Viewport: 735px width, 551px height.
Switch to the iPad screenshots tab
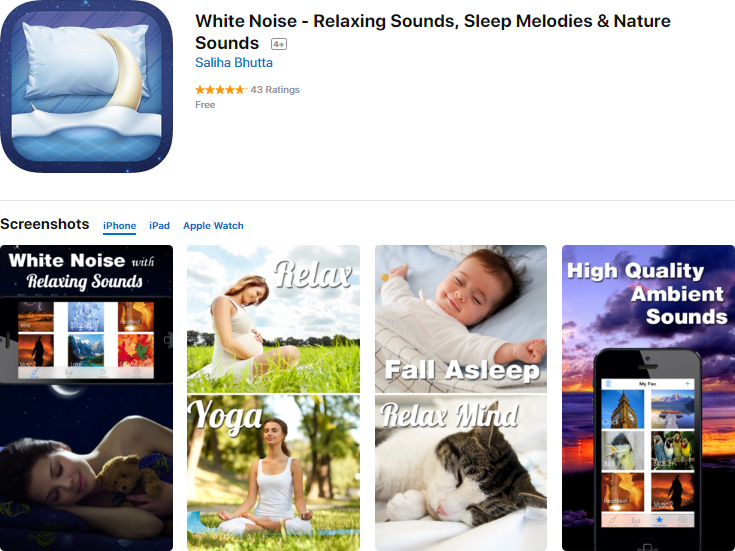coord(159,226)
